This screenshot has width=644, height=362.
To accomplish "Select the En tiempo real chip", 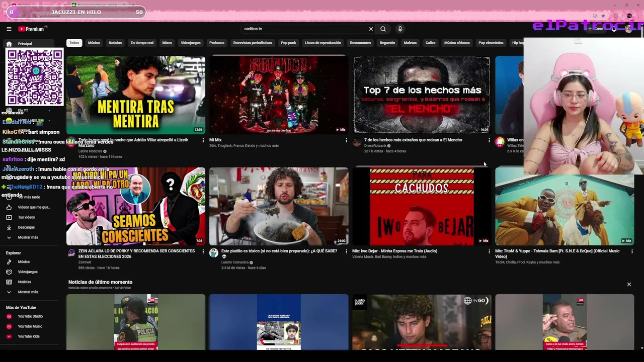I will (142, 43).
